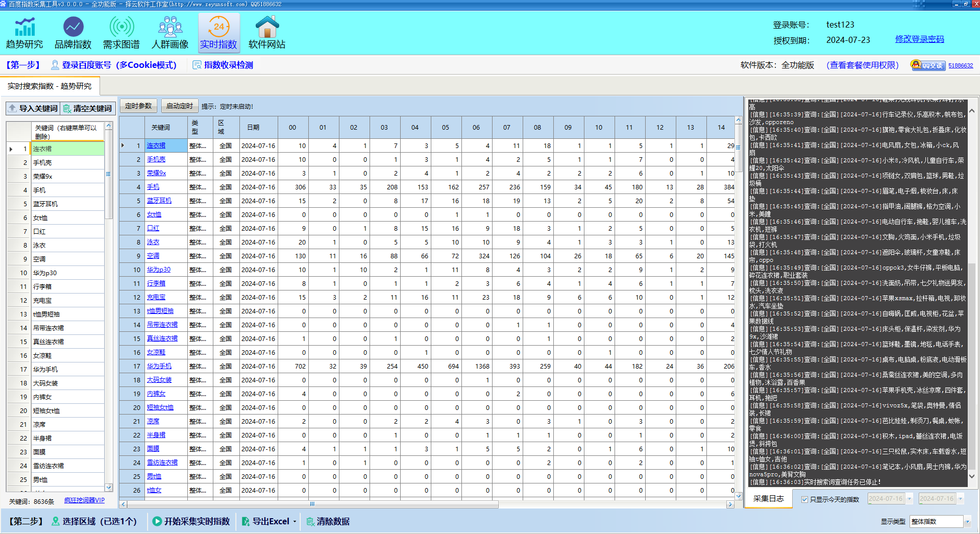Switch to 实时搜索指数 - 趋势研究 tab
This screenshot has width=980, height=534.
pyautogui.click(x=50, y=86)
